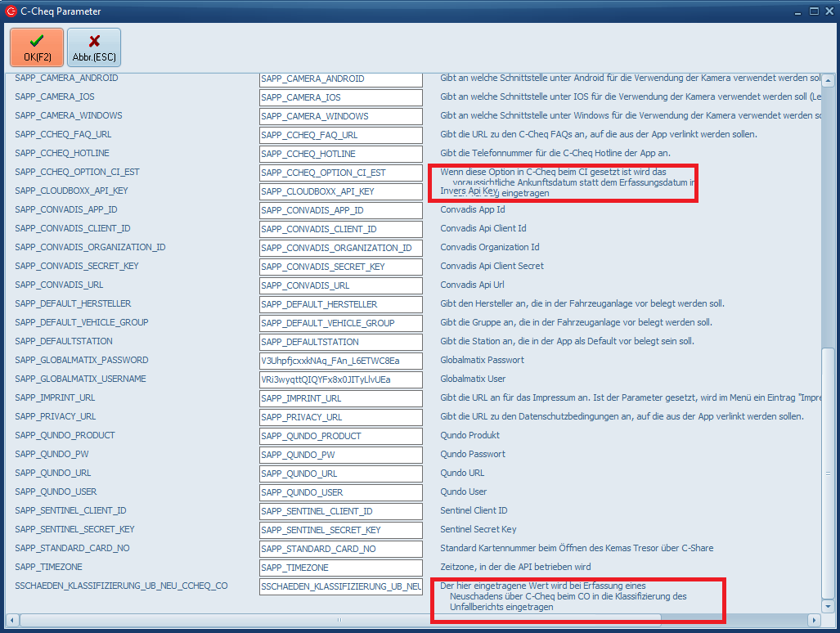Click the vertical scrollbar up arrow
This screenshot has height=633, width=840.
pos(828,80)
